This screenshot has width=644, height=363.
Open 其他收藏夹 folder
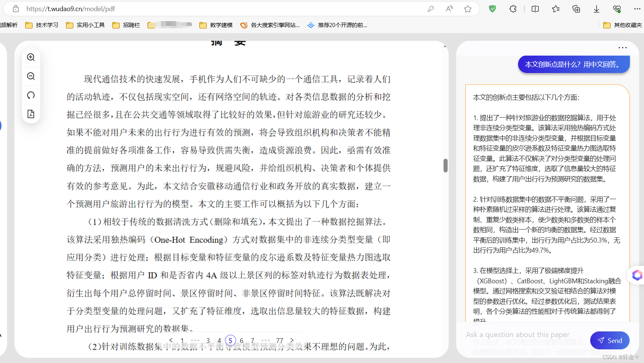pos(623,25)
